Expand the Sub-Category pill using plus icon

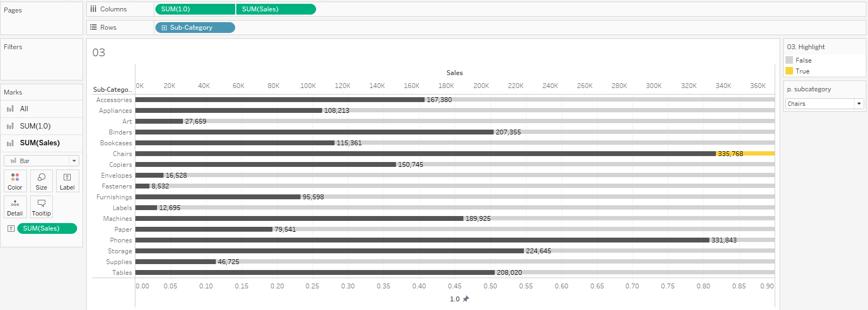point(164,28)
